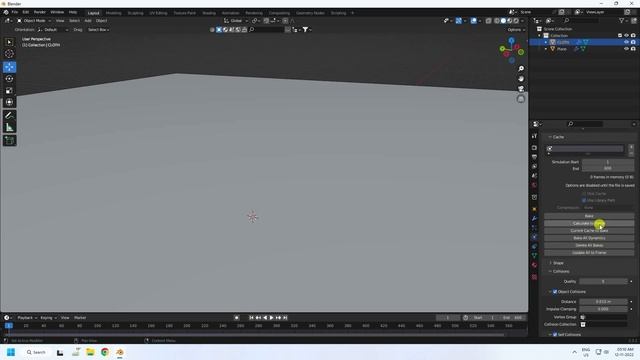Expand the CLOTH object in the outliner

[546, 42]
